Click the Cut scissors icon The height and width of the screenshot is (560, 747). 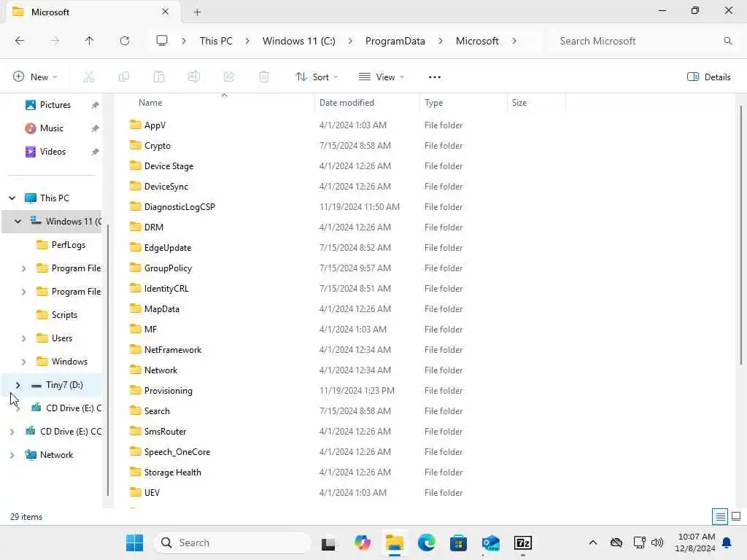point(88,77)
